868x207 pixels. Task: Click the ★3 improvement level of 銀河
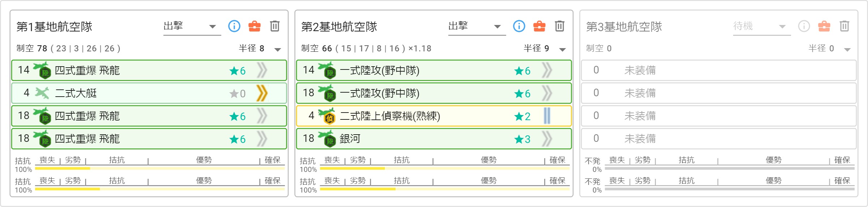click(x=522, y=139)
